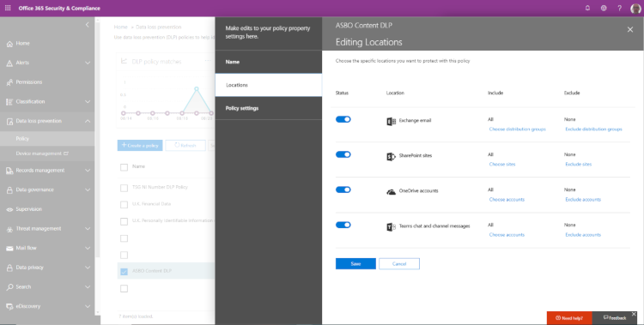Open the app launcher waffle icon
The width and height of the screenshot is (644, 325).
(x=8, y=9)
